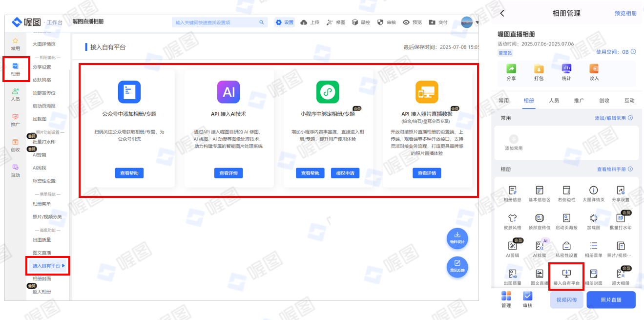Click the 喔图 logo at top left

[x=26, y=22]
